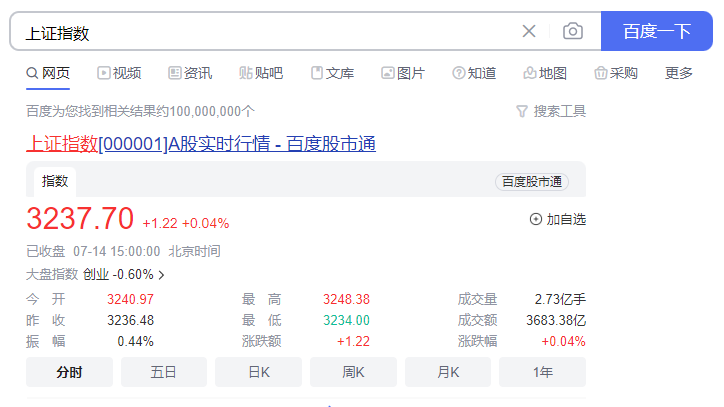Switch to the 图片 tab
The image size is (724, 407).
point(403,73)
